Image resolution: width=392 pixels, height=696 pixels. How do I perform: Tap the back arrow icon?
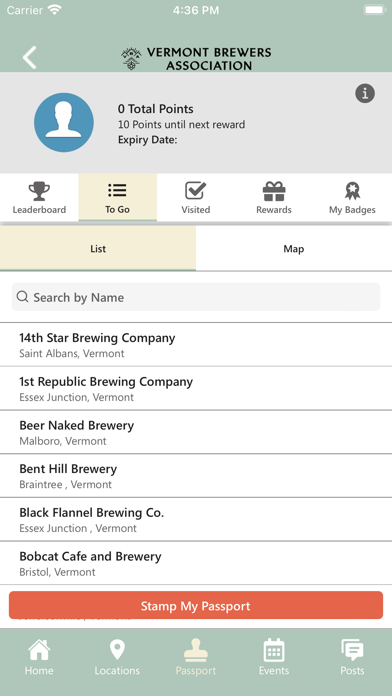point(30,58)
